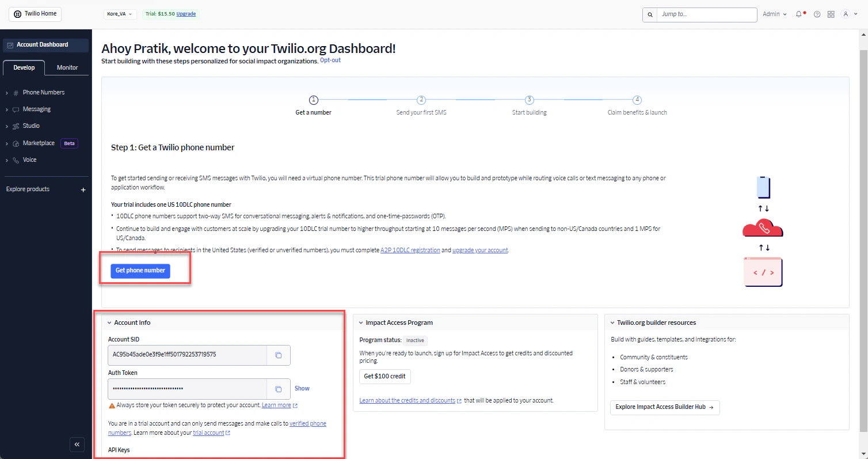Viewport: 868px width, 459px height.
Task: Collapse the Impact Access Program panel
Action: pyautogui.click(x=360, y=323)
